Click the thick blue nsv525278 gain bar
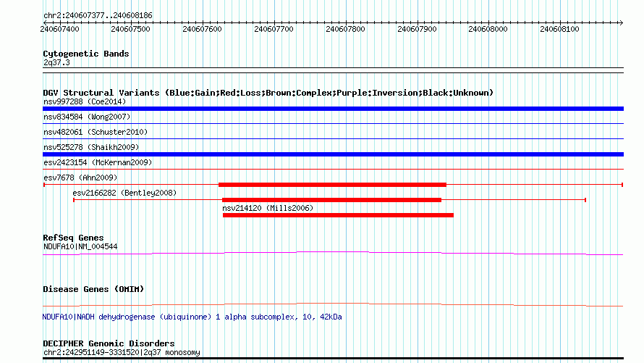Screen dimensions: 644x363 click(333, 154)
